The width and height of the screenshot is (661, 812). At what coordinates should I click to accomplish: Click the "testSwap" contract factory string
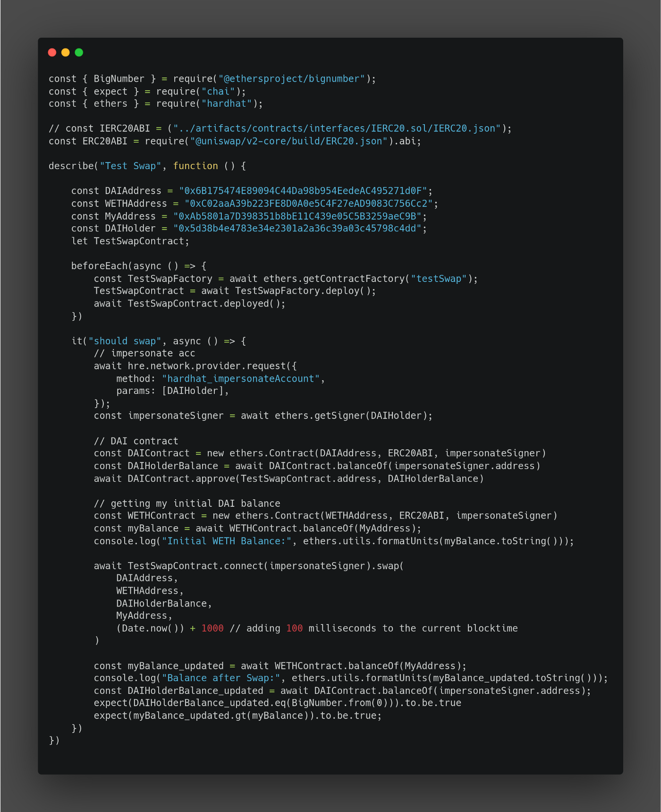coord(439,279)
